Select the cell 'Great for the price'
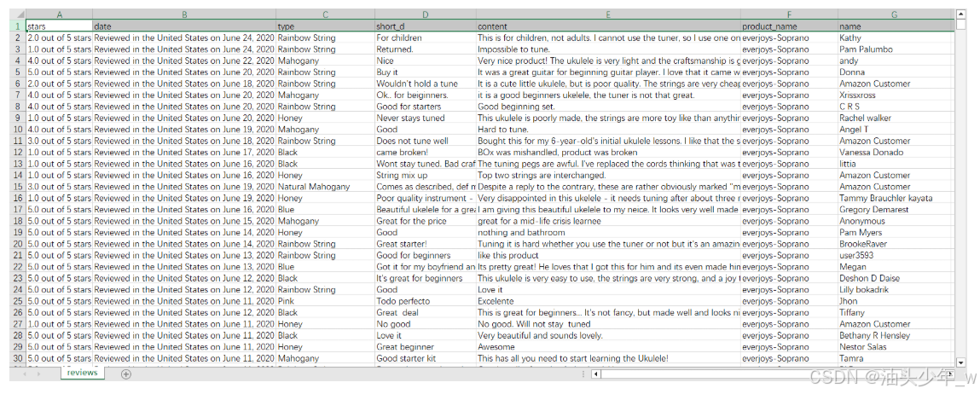 click(x=426, y=221)
